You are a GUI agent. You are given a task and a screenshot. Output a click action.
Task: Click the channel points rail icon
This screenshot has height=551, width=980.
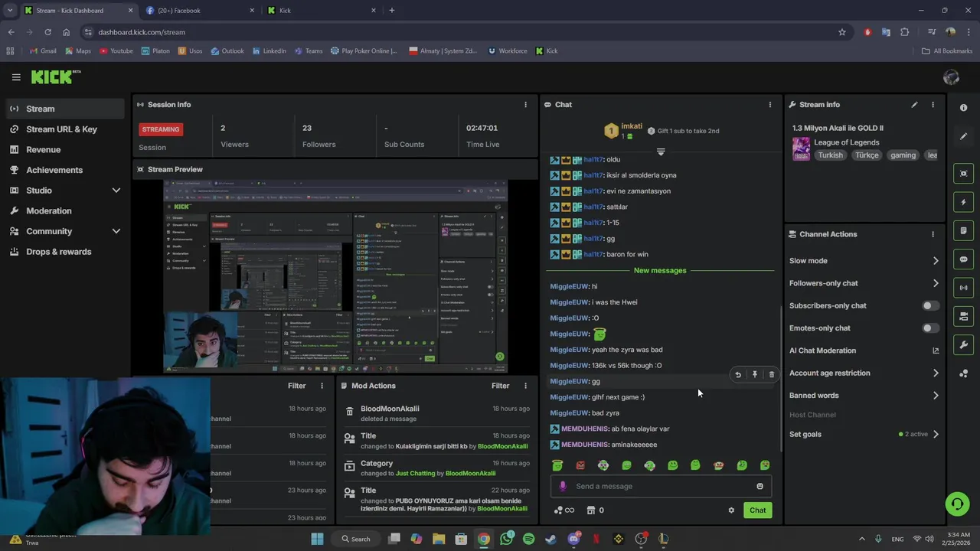963,373
